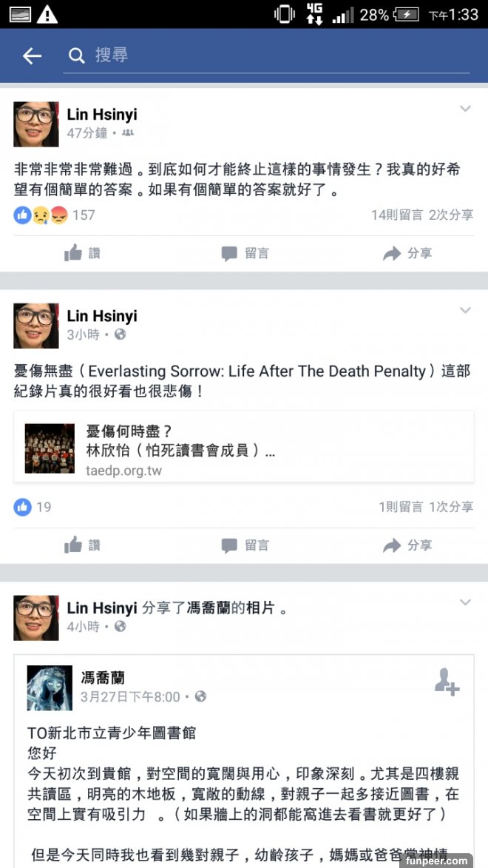Image resolution: width=488 pixels, height=868 pixels.
Task: Click the search magnifier icon
Action: click(x=76, y=56)
